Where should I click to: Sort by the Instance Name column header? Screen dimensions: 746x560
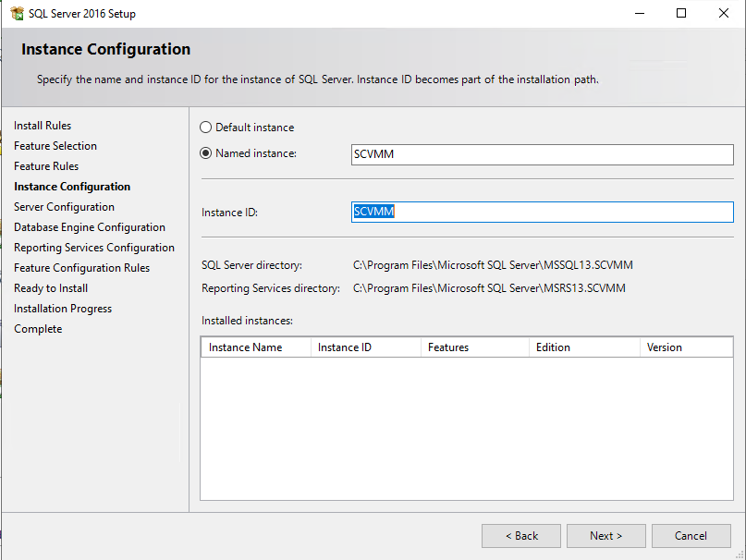pos(256,347)
